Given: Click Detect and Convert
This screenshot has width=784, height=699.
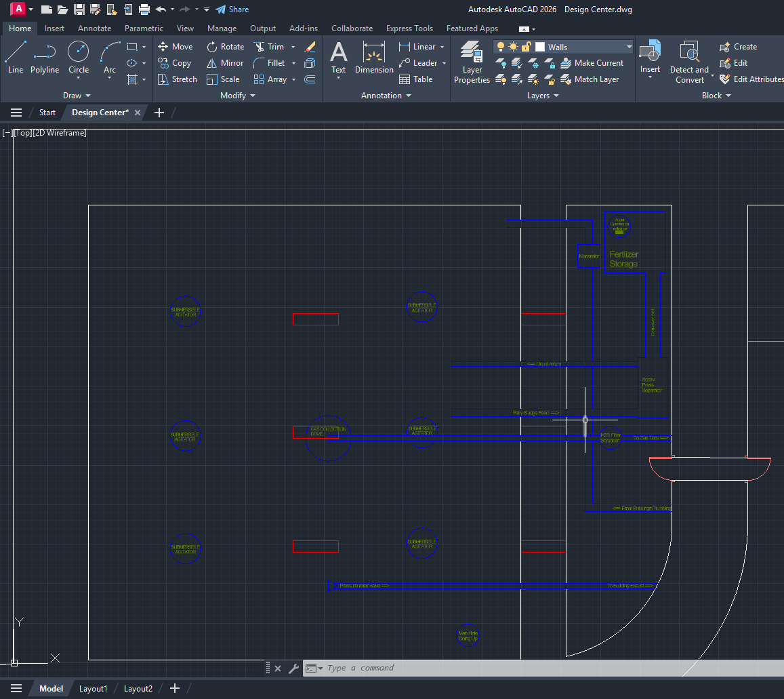Looking at the screenshot, I should [x=690, y=62].
